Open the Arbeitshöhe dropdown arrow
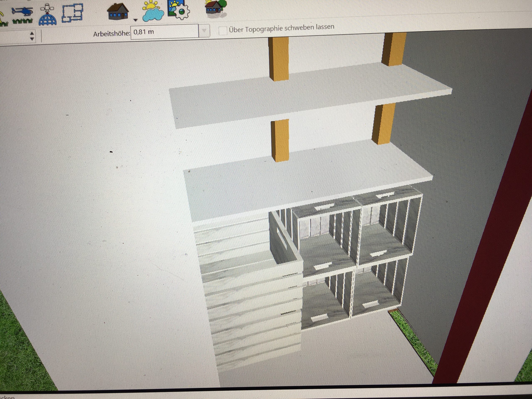The image size is (532, 399). (x=204, y=31)
